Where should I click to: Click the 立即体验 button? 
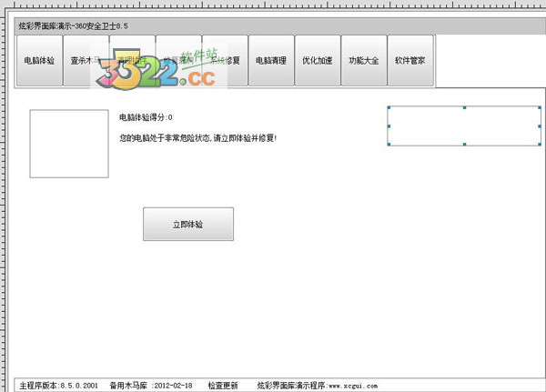[x=188, y=225]
